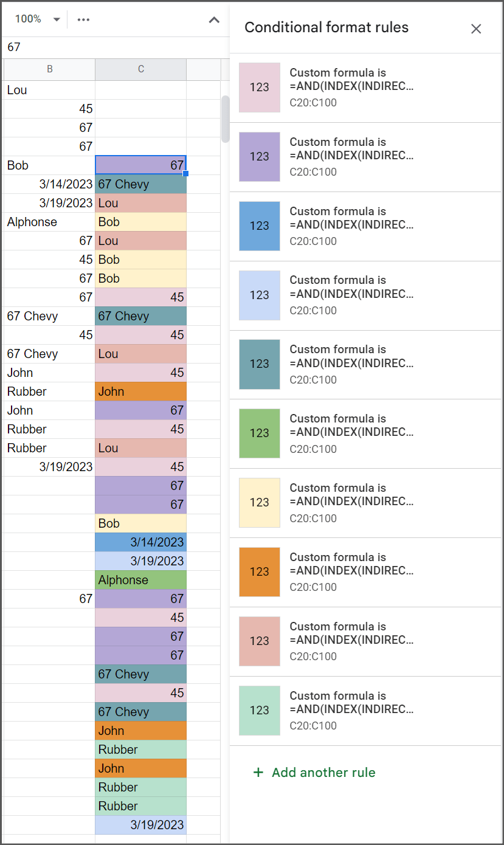Open the toolbar overflow (three-dot) menu
Image resolution: width=504 pixels, height=845 pixels.
[83, 19]
